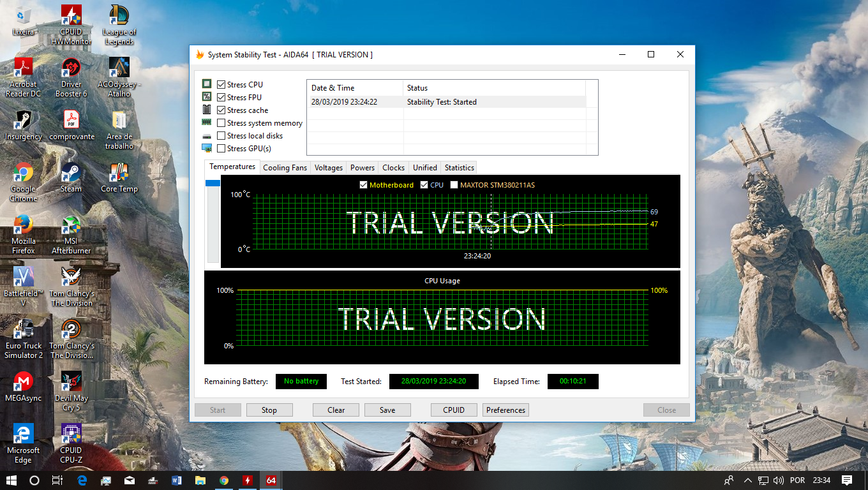
Task: Hide the Motherboard temperature line
Action: pos(363,185)
